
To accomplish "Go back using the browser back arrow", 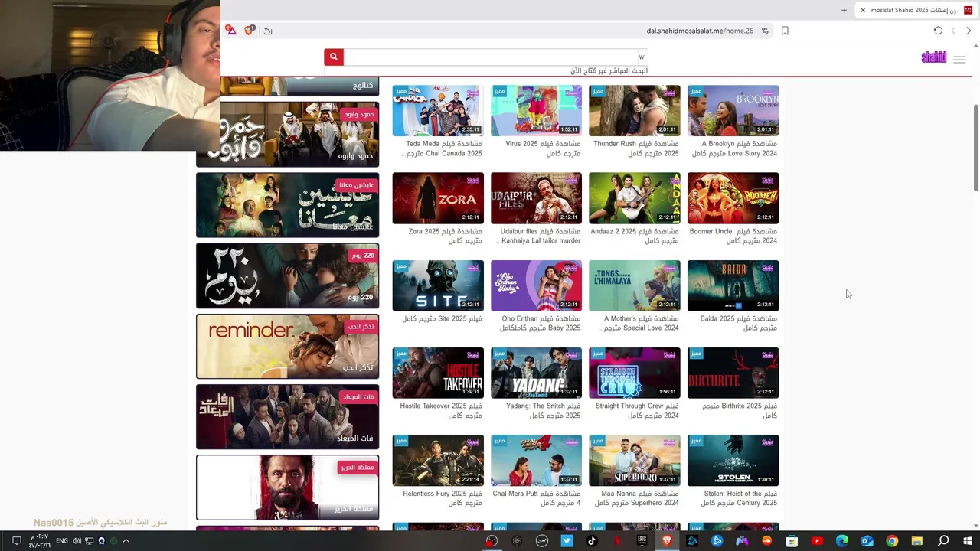I will [953, 31].
